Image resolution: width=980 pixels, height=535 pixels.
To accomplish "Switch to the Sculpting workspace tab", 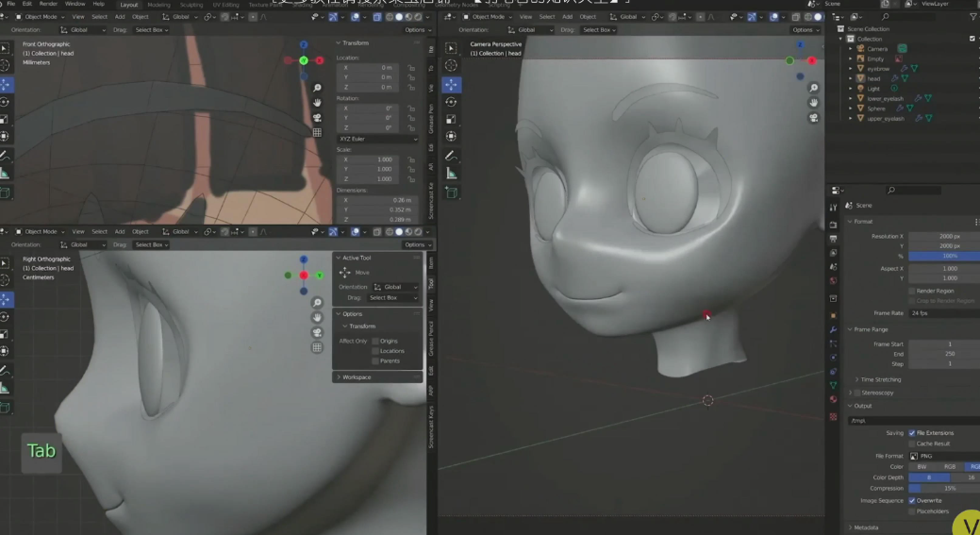I will pyautogui.click(x=191, y=5).
